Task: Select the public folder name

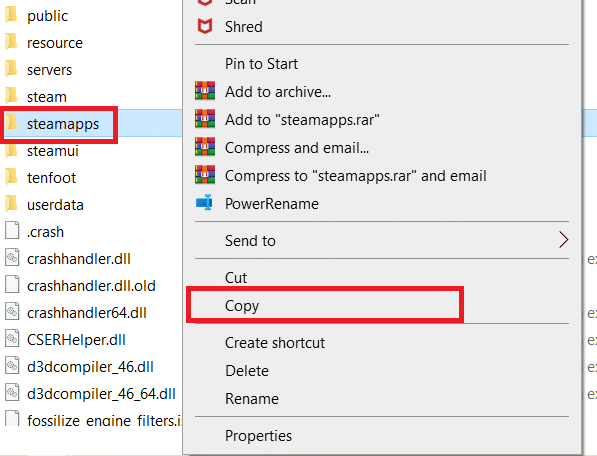Action: pos(48,16)
